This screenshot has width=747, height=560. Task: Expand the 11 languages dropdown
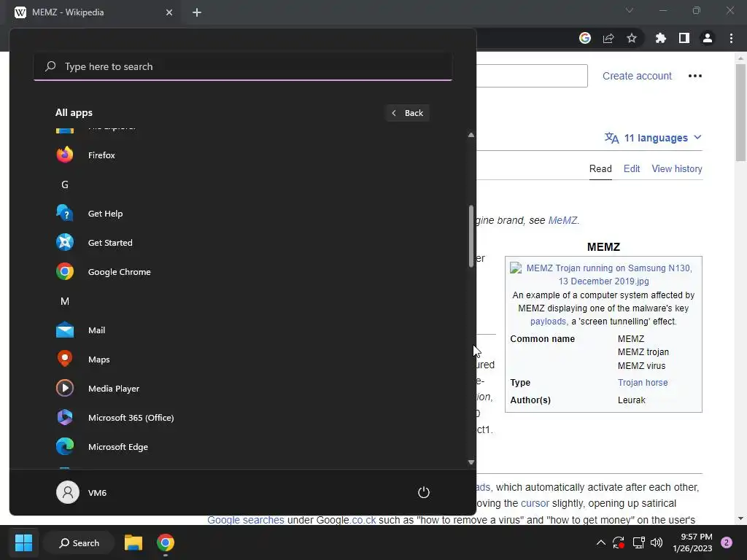653,138
